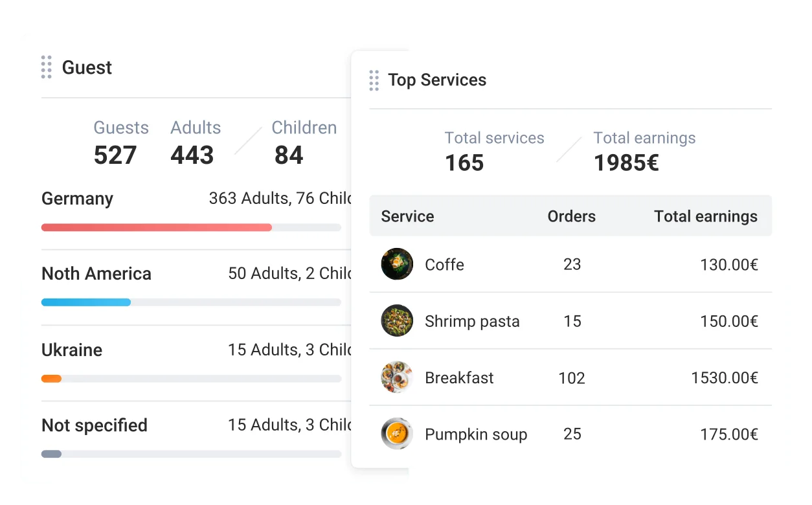Click the Guests total 527

pyautogui.click(x=115, y=155)
